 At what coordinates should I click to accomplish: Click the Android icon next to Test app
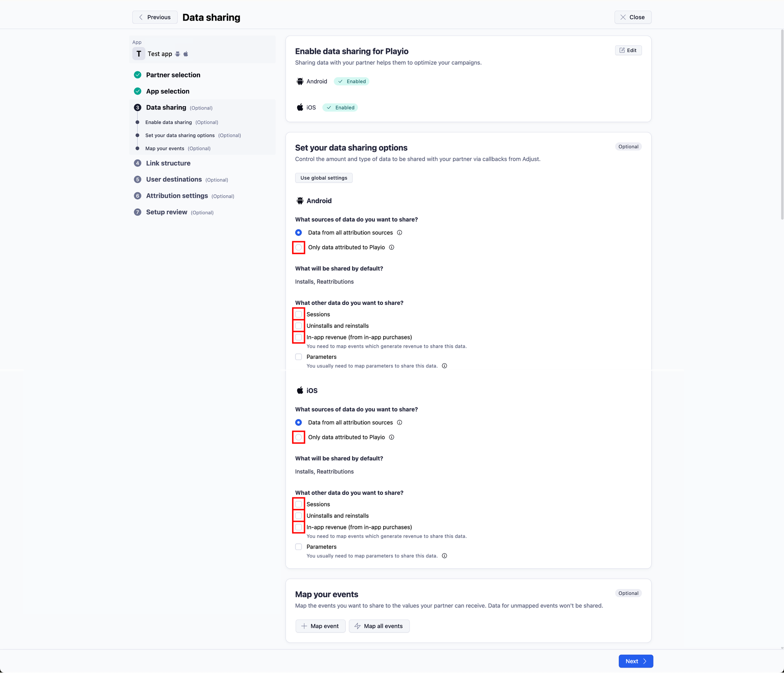[178, 54]
